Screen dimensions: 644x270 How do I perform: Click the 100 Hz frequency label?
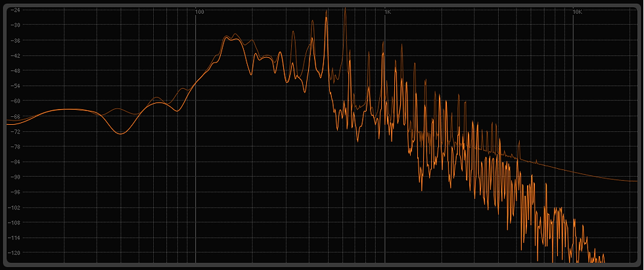[x=200, y=12]
